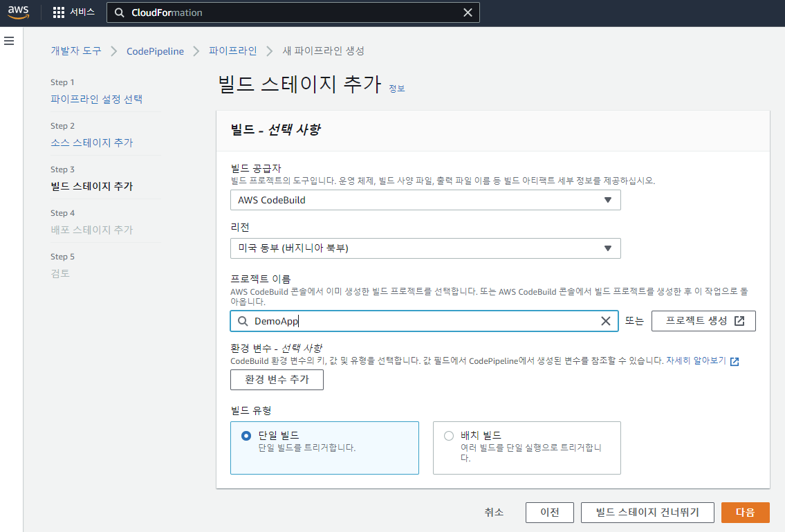Expand the hamburger side navigation menu
Image resolution: width=785 pixels, height=532 pixels.
(x=9, y=41)
